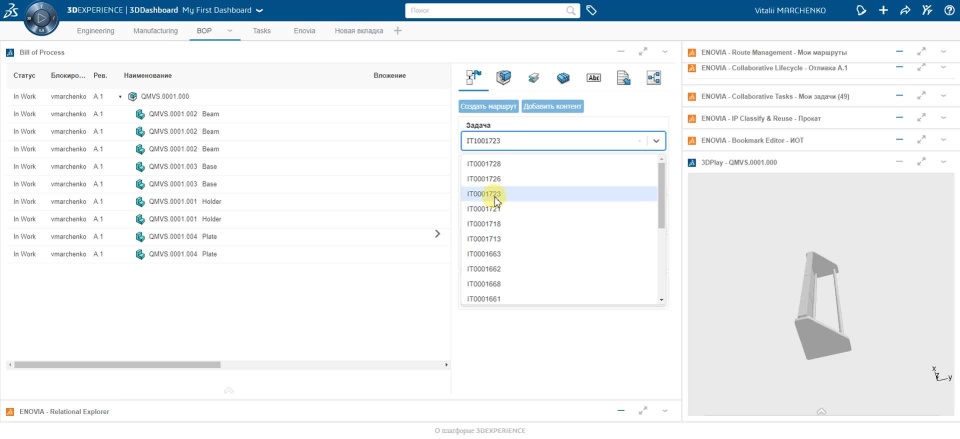This screenshot has width=960, height=439.
Task: Collapse the QMVS.0001.000 tree node
Action: pos(121,97)
